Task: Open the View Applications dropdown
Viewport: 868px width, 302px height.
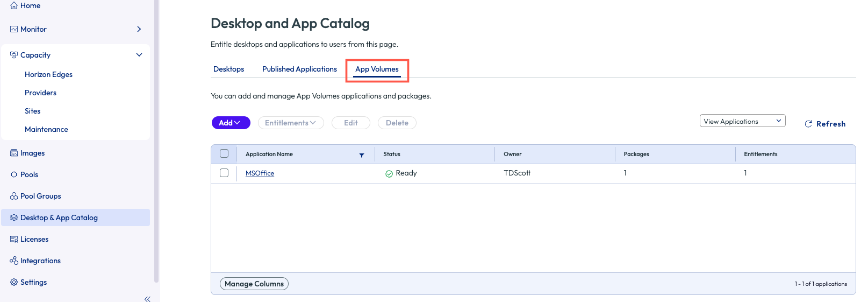Action: (742, 121)
